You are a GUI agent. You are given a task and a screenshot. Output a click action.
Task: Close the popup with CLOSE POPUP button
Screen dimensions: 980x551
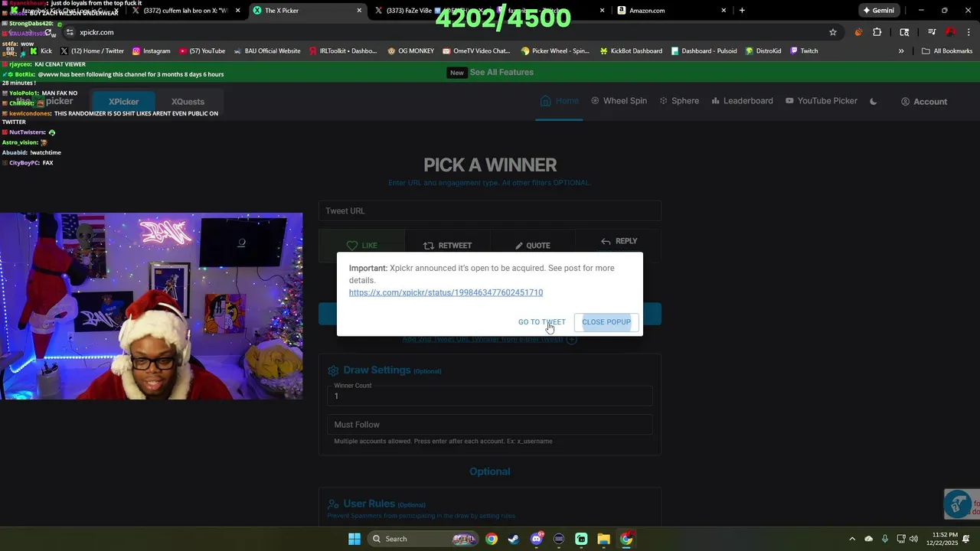(x=606, y=322)
